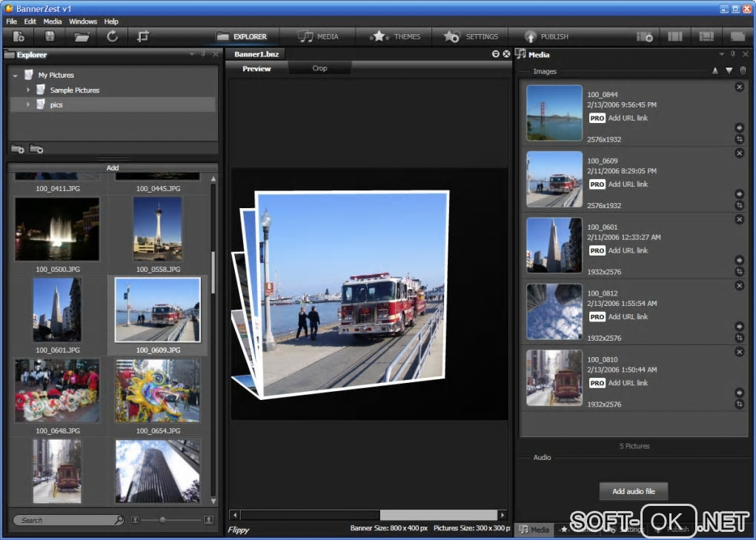Crop image 100_0810 in media list
The height and width of the screenshot is (540, 756).
[739, 404]
